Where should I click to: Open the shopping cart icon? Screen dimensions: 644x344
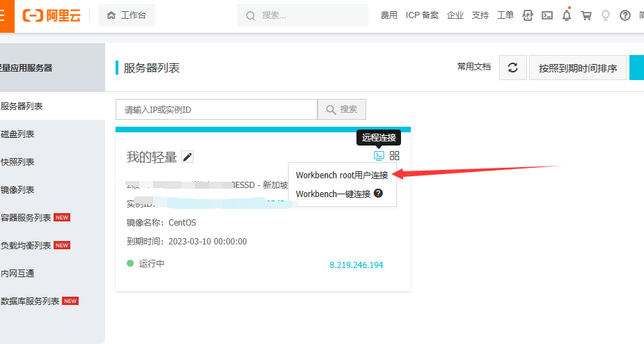(x=586, y=15)
